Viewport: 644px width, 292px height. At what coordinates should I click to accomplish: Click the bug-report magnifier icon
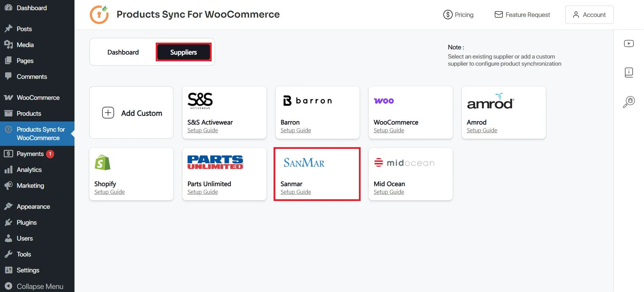click(x=628, y=101)
